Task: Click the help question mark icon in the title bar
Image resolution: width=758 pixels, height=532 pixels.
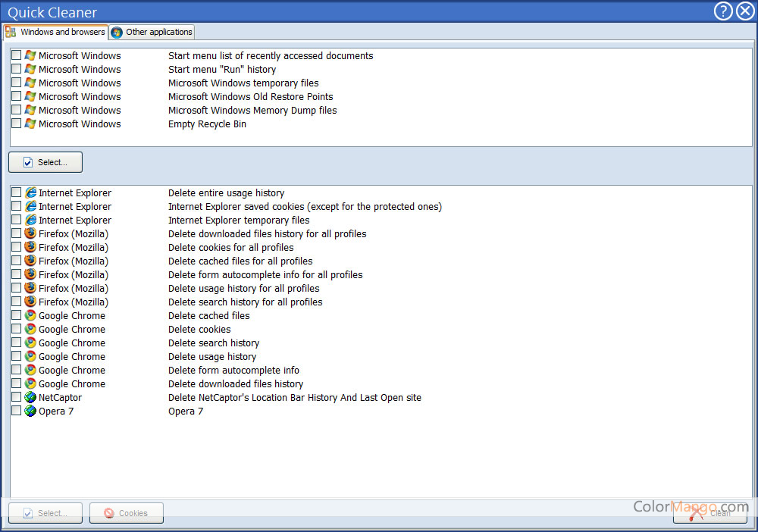Action: click(722, 11)
